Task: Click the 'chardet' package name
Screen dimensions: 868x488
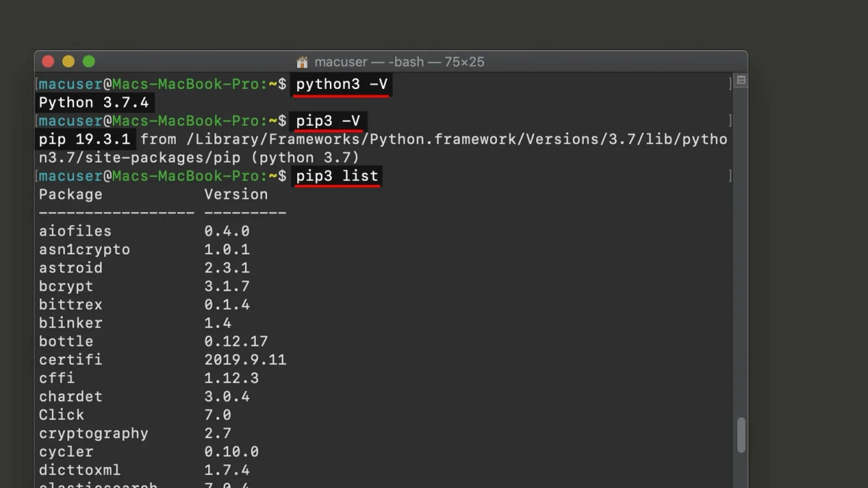Action: pos(71,397)
